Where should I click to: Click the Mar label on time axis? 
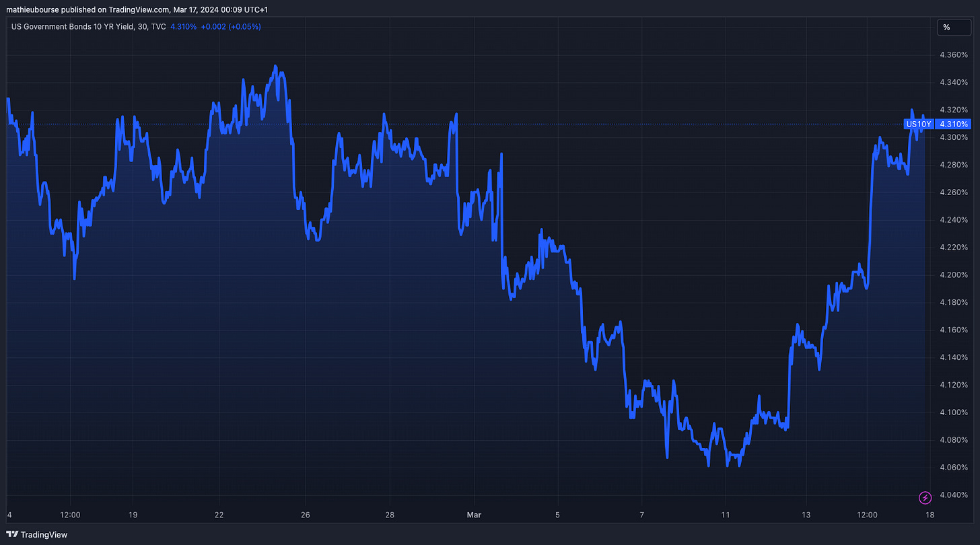click(x=475, y=515)
